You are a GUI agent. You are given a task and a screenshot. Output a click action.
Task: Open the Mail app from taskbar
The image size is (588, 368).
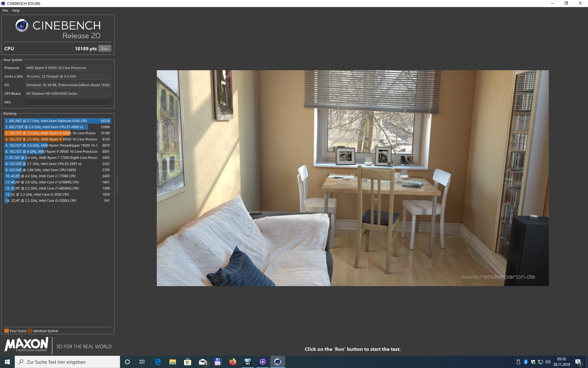point(203,362)
